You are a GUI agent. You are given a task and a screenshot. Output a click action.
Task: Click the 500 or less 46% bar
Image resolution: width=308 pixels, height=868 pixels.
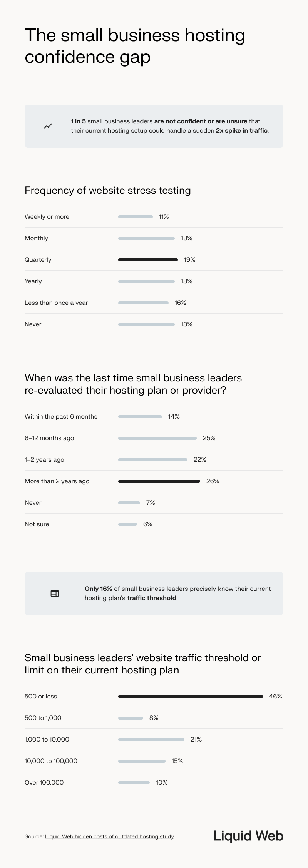pyautogui.click(x=190, y=697)
